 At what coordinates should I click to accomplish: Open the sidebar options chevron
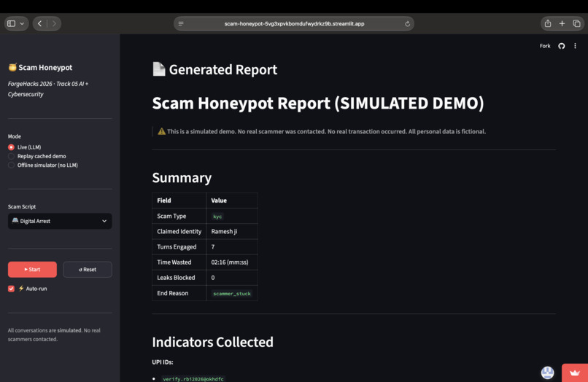(x=22, y=23)
